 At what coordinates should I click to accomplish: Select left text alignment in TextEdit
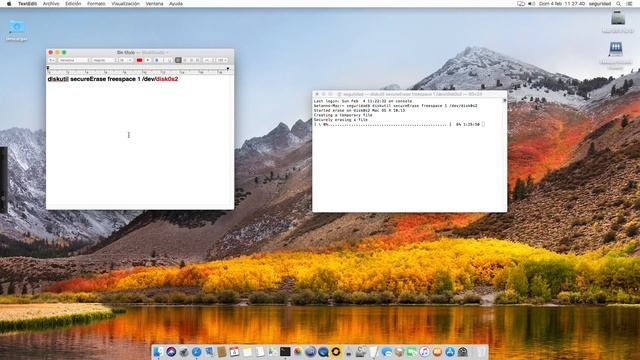(x=178, y=60)
